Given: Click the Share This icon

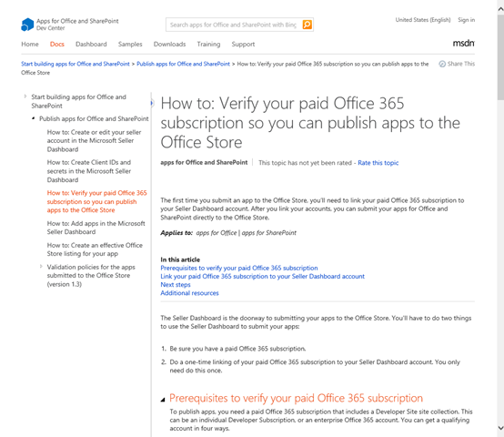Looking at the screenshot, I should (442, 64).
